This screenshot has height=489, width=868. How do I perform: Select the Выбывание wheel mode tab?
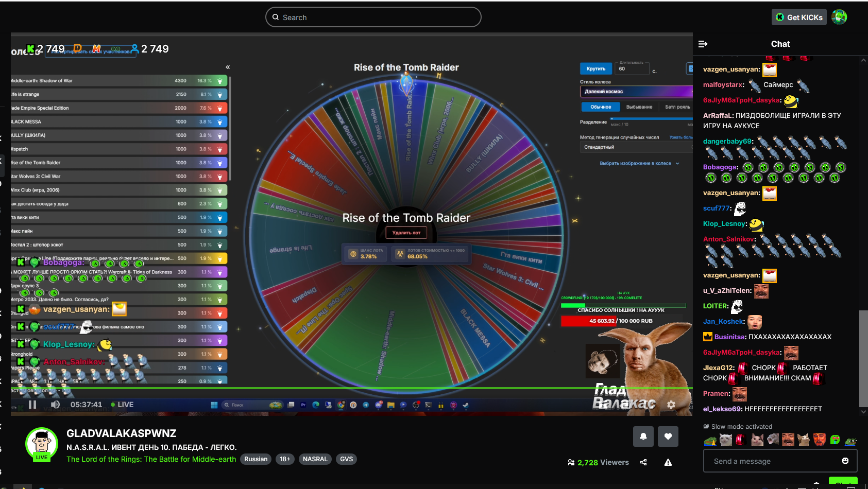coord(639,107)
